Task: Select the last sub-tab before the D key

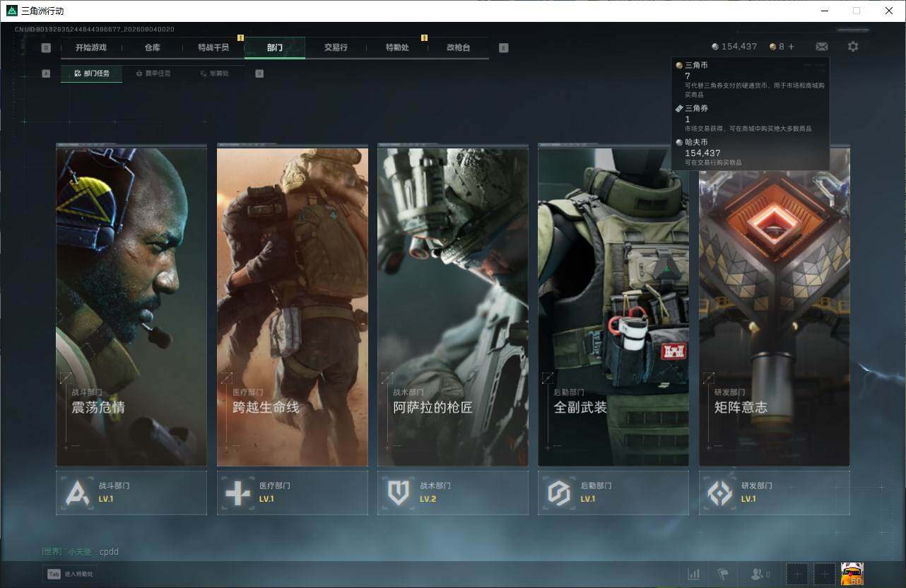Action: [213, 73]
